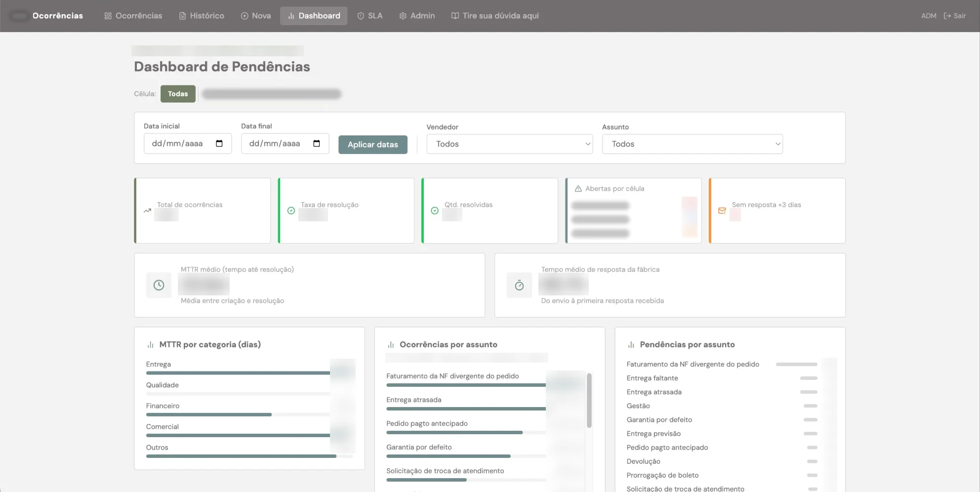The height and width of the screenshot is (492, 980).
Task: Click the mail icon in Sem resposta card
Action: click(722, 211)
